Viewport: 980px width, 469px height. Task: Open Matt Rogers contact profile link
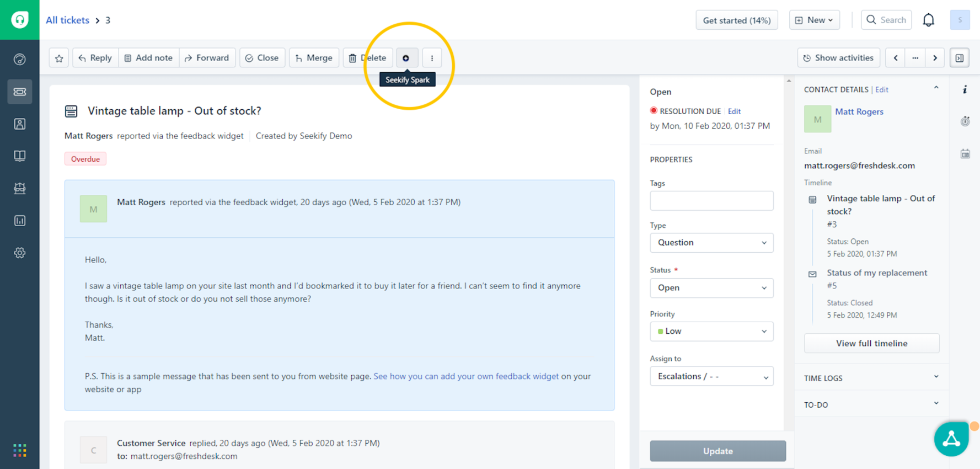tap(859, 111)
